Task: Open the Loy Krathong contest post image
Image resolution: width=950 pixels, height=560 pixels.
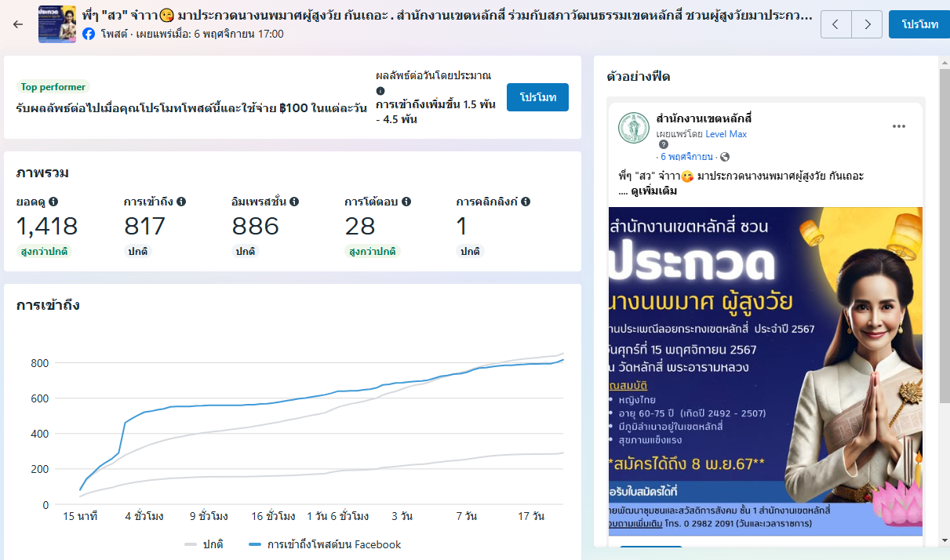Action: (x=765, y=369)
